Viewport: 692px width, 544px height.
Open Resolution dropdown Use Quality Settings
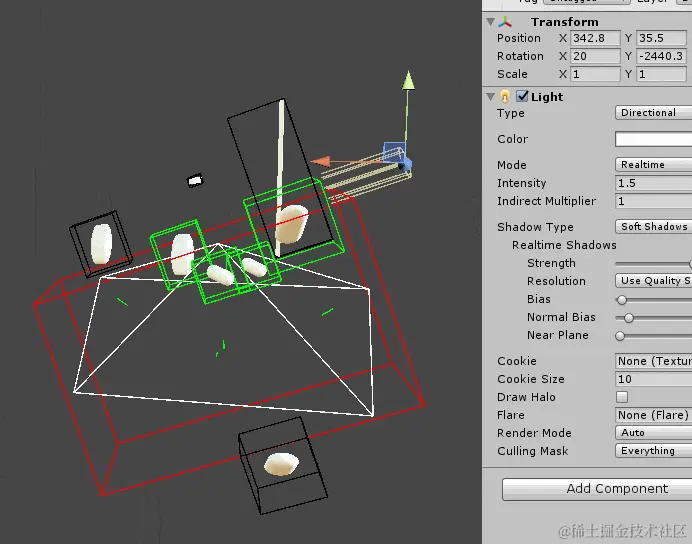(x=653, y=281)
